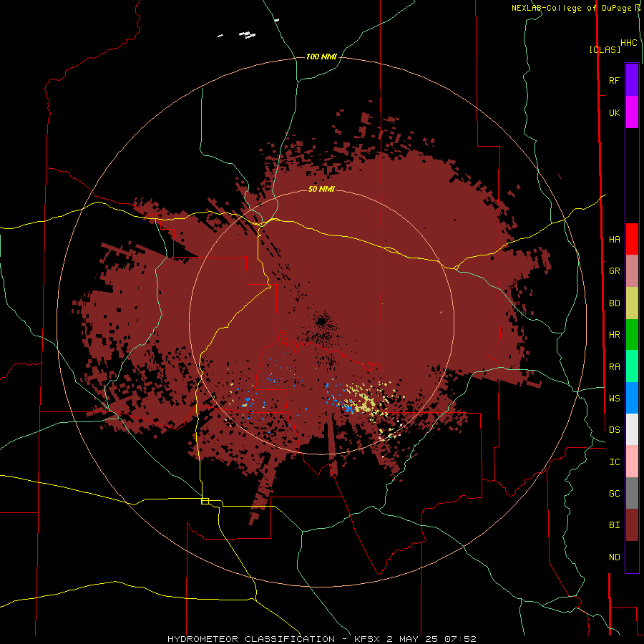
Task: Click the mint RA legend swatch
Action: 632,366
